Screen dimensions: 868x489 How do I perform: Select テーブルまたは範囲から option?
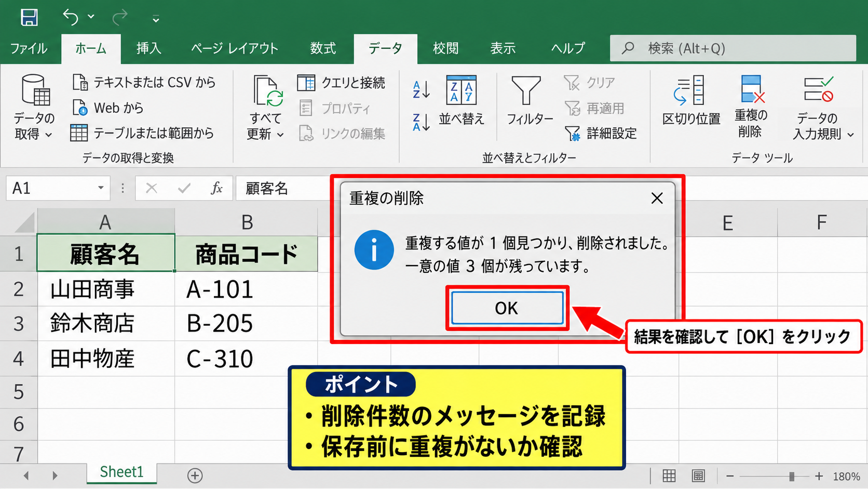142,133
